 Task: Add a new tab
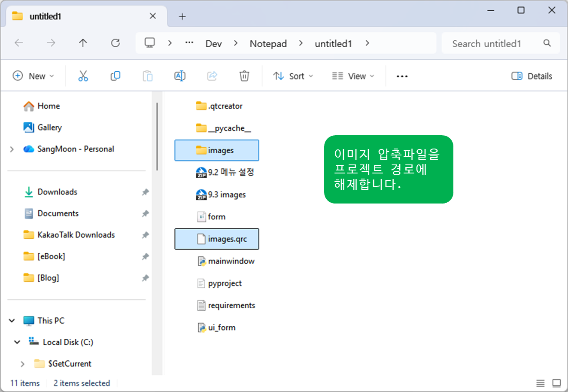[182, 16]
